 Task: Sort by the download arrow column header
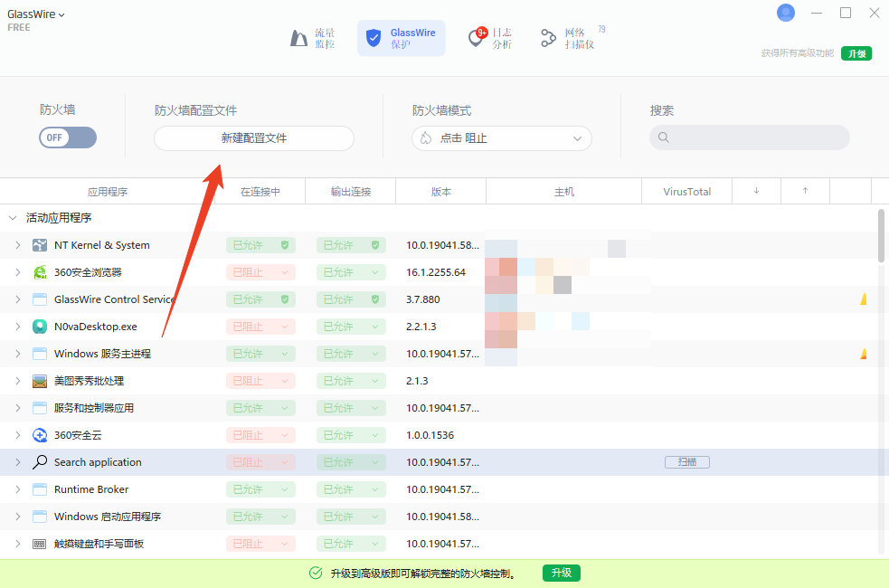756,191
